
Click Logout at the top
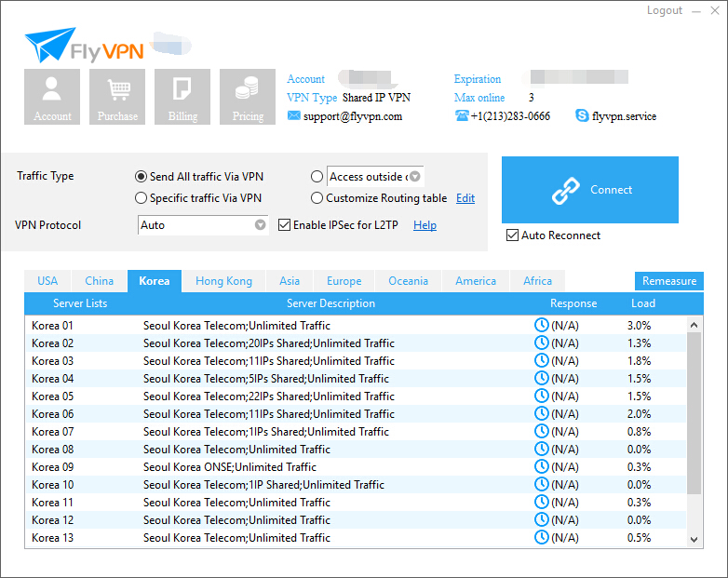[x=665, y=10]
